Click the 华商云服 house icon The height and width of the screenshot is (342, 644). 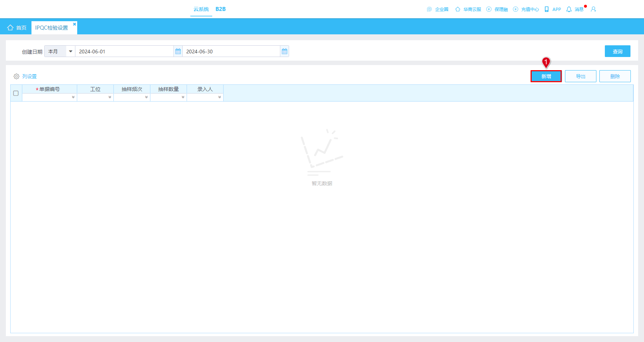pyautogui.click(x=458, y=9)
